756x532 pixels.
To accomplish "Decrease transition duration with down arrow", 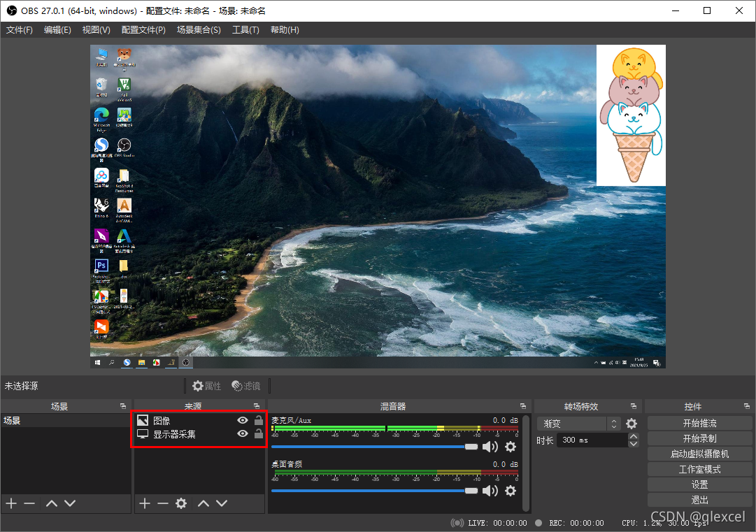I will (634, 444).
